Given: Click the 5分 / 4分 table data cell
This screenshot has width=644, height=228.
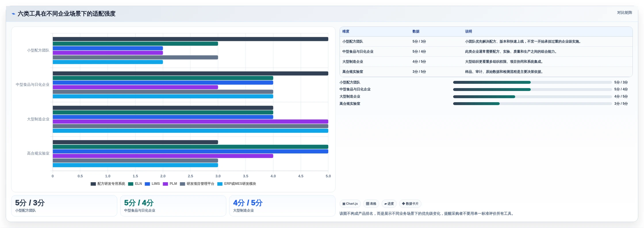Looking at the screenshot, I should tap(419, 52).
